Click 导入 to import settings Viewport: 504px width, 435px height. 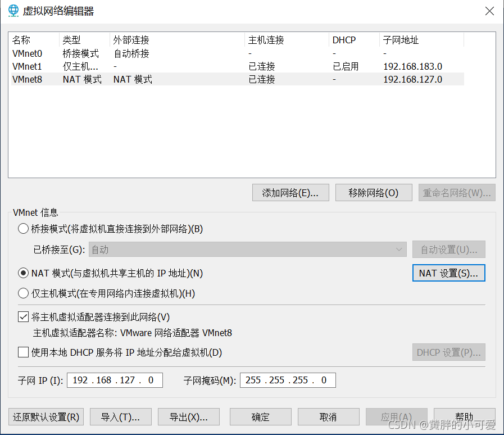coord(120,416)
